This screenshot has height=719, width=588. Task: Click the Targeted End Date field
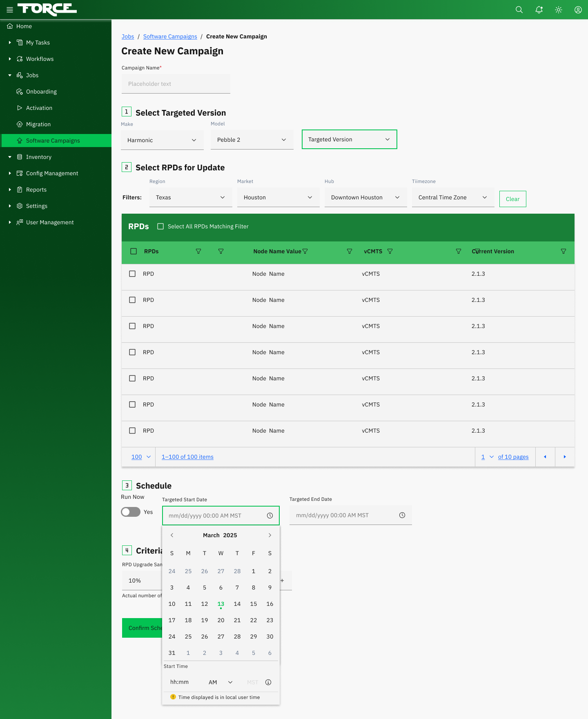pyautogui.click(x=351, y=515)
